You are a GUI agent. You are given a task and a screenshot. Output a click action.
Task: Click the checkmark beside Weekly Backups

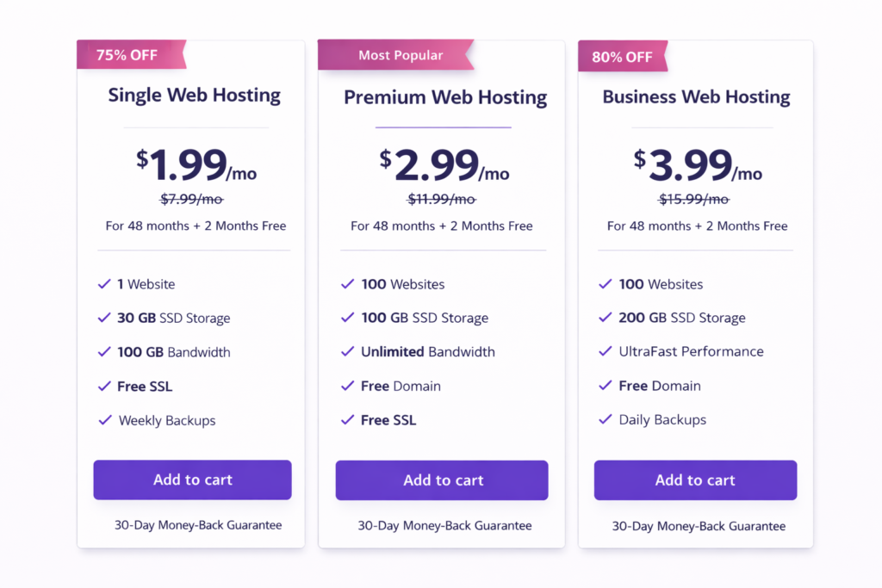tap(104, 420)
